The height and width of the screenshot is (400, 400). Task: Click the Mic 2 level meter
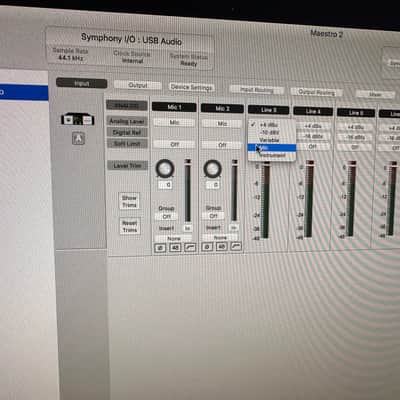click(235, 190)
